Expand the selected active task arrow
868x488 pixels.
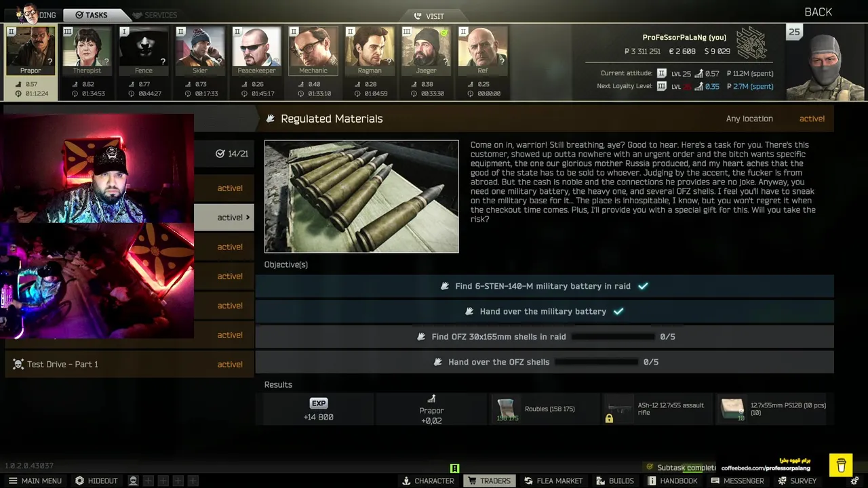pos(248,218)
